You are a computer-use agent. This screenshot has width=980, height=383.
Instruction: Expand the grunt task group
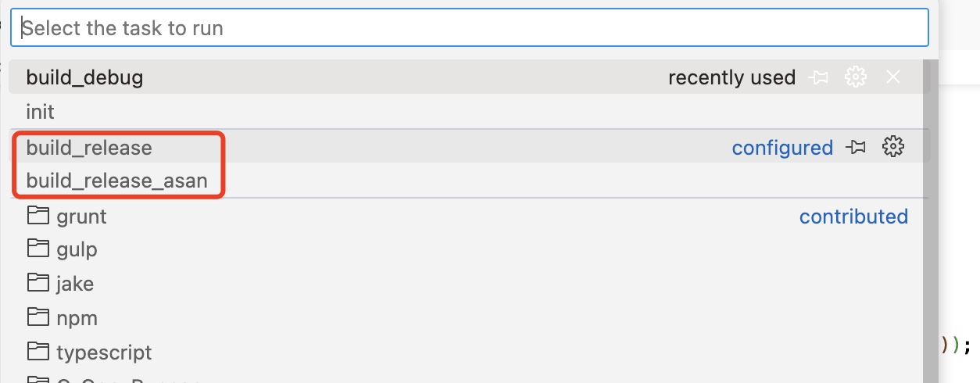pyautogui.click(x=466, y=216)
